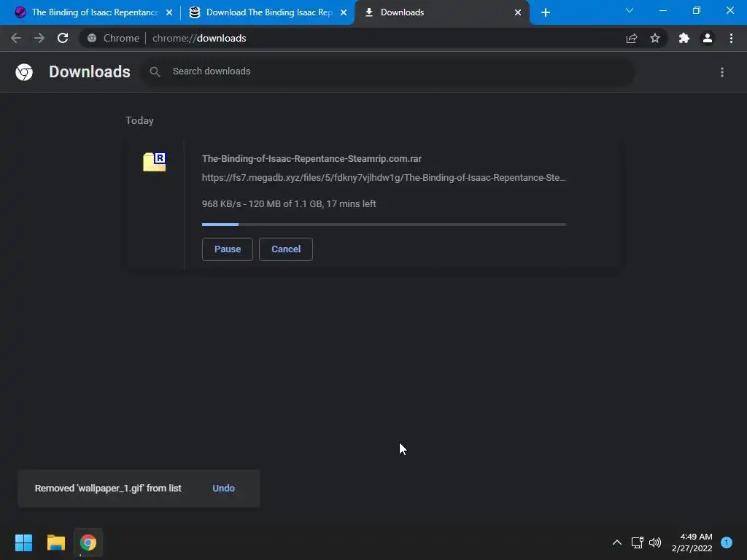Screen dimensions: 747x560
Task: Open the Extensions puzzle icon
Action: [684, 38]
